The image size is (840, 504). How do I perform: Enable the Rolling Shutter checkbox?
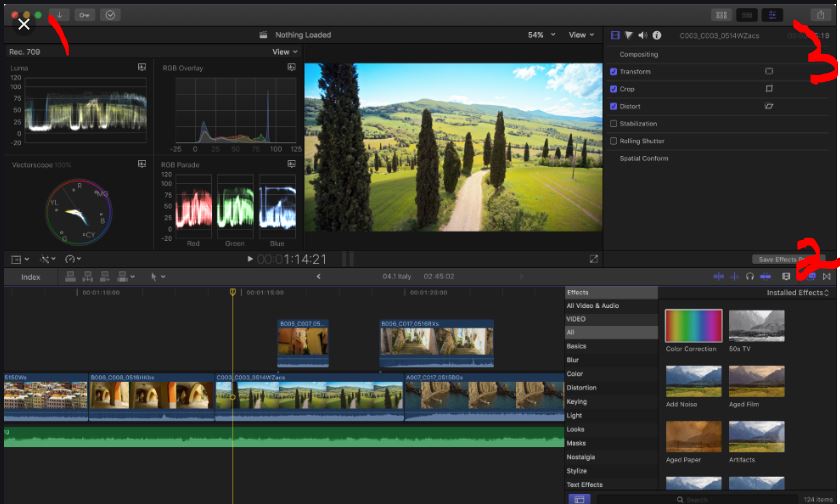(x=614, y=141)
